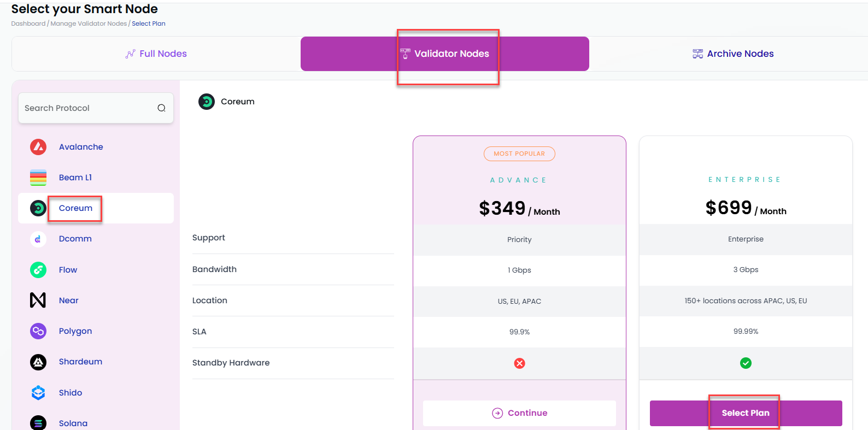Click Continue on the Advance plan
Screen dimensions: 868x430
pos(519,413)
